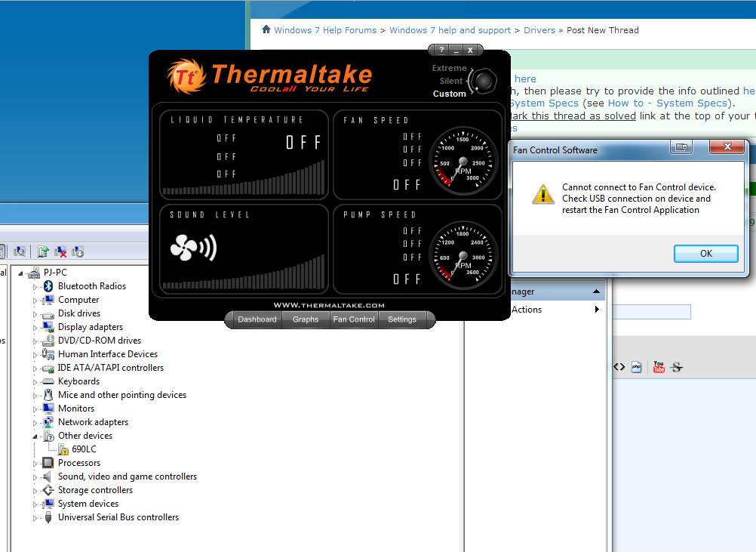Screen dimensions: 756x552
Task: Insert a YouTube video using editor icon
Action: pyautogui.click(x=659, y=367)
